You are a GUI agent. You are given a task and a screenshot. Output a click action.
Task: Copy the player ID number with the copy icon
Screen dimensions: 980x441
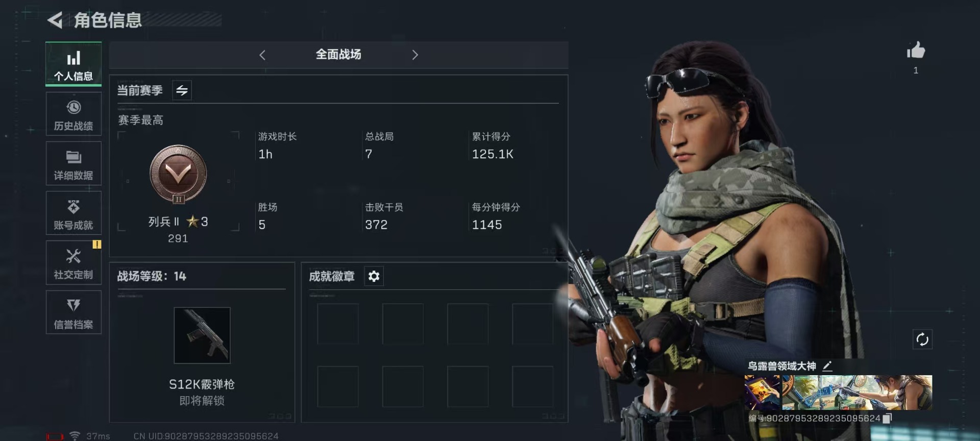click(887, 419)
